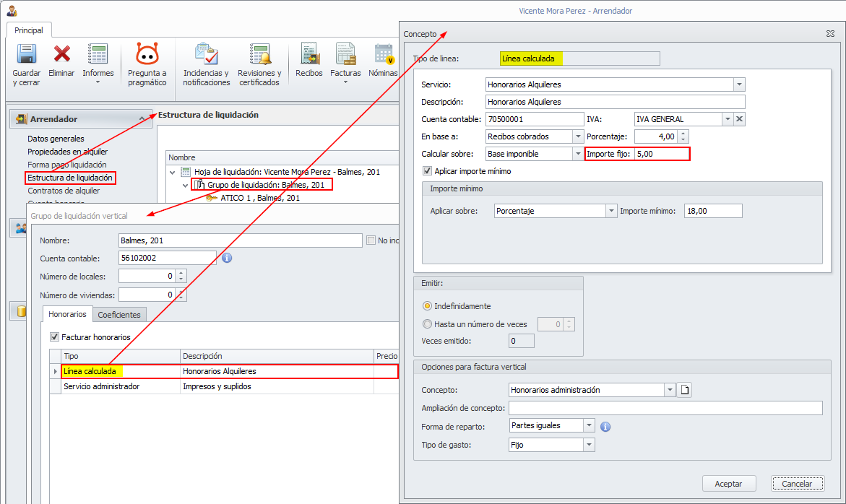Click new document icon beside Concepto combo

tap(685, 390)
